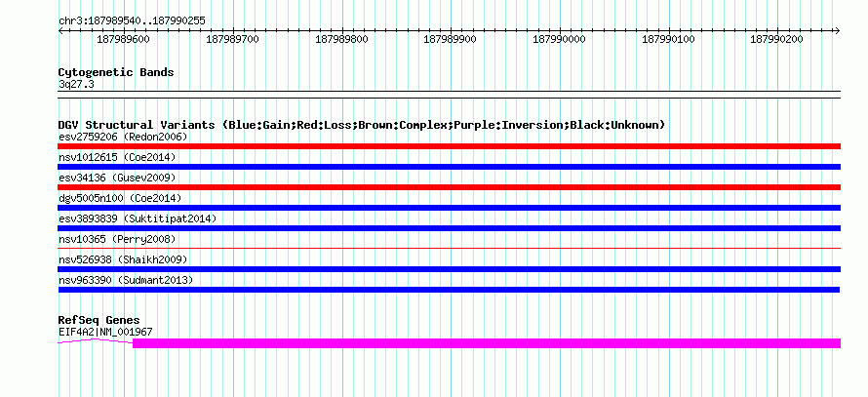Click the Cytogenetic Bands track heading

(116, 72)
